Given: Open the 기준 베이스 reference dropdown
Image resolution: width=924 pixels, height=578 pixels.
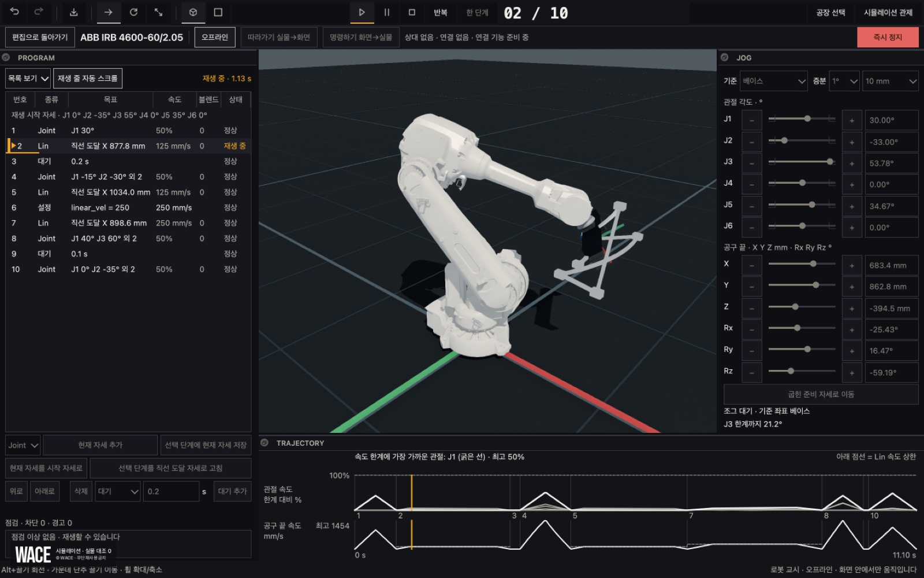Looking at the screenshot, I should [774, 81].
